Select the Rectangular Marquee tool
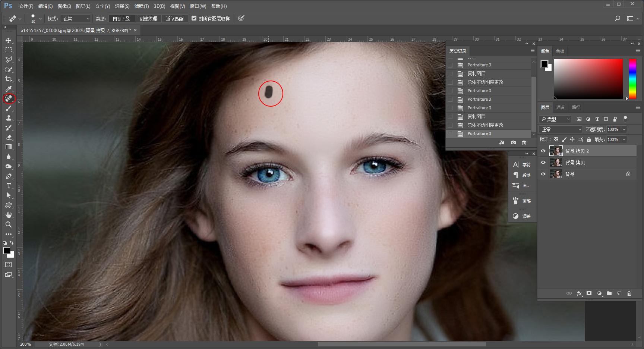Image resolution: width=644 pixels, height=349 pixels. [9, 50]
